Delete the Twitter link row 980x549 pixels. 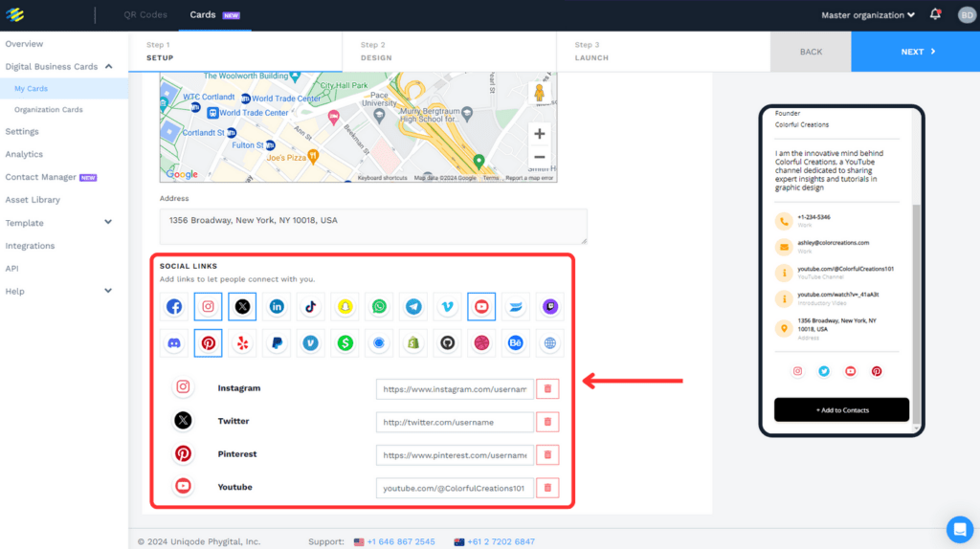click(547, 422)
